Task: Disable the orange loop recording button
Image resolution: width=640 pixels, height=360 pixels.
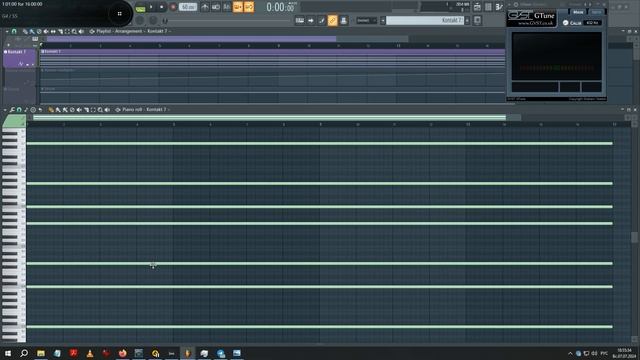Action: pos(249,7)
